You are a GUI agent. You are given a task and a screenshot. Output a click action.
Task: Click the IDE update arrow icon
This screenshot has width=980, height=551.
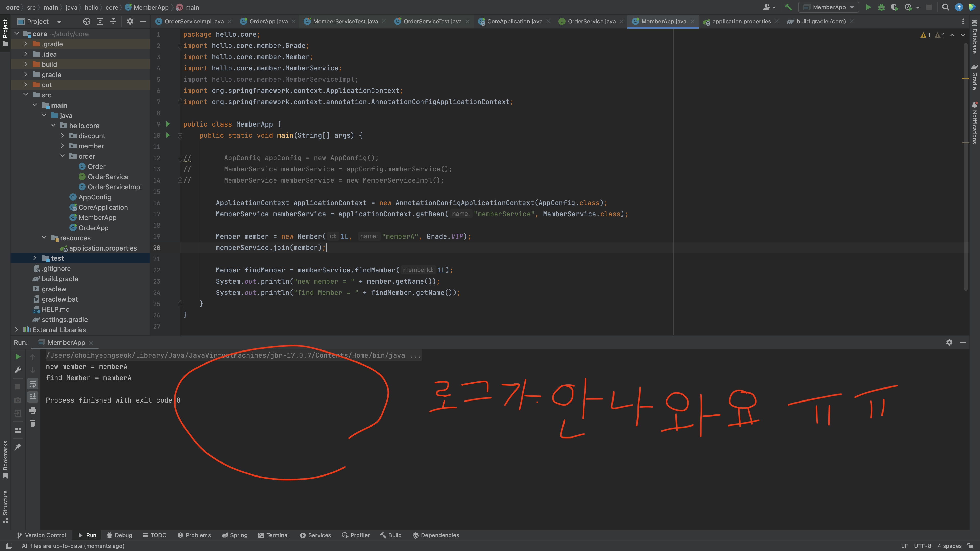tap(959, 7)
